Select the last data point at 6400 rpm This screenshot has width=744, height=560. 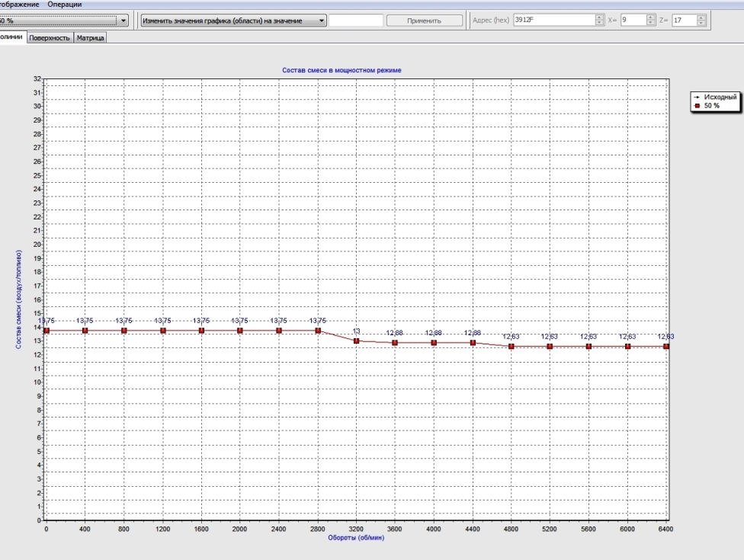tap(666, 346)
